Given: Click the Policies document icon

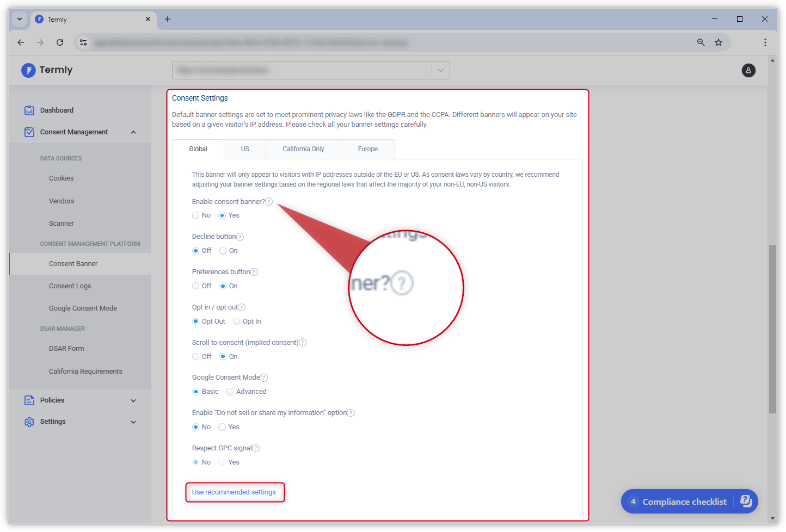Looking at the screenshot, I should 29,400.
